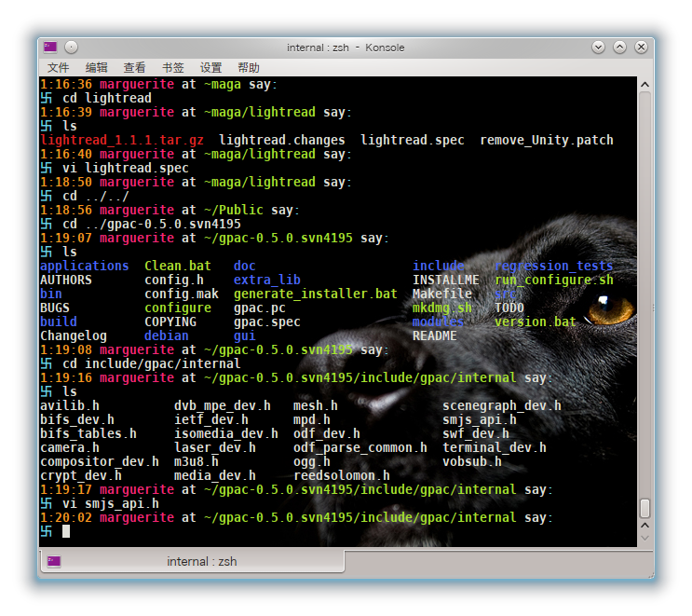
Task: Click 'odf_parse_common.h' in the listing
Action: coord(360,447)
